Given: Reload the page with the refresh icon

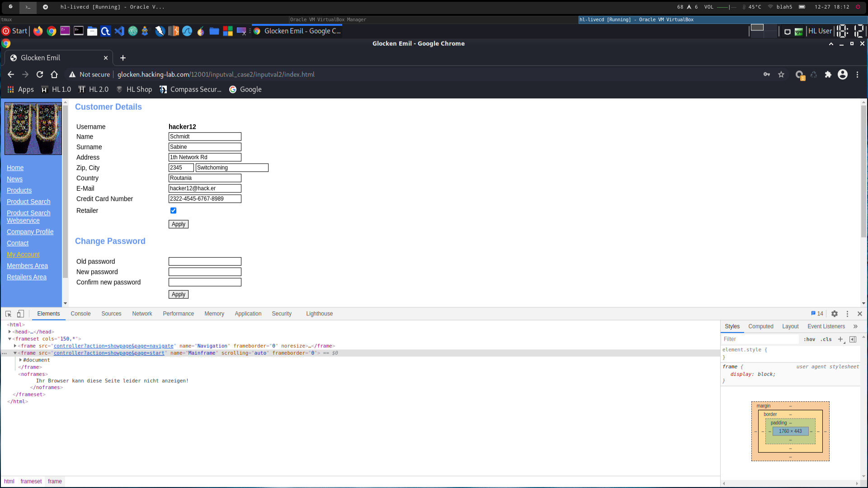Looking at the screenshot, I should (40, 75).
